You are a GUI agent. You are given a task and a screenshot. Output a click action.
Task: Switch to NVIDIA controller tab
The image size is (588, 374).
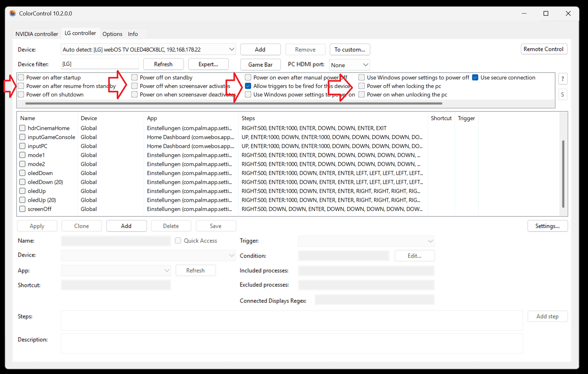point(37,34)
